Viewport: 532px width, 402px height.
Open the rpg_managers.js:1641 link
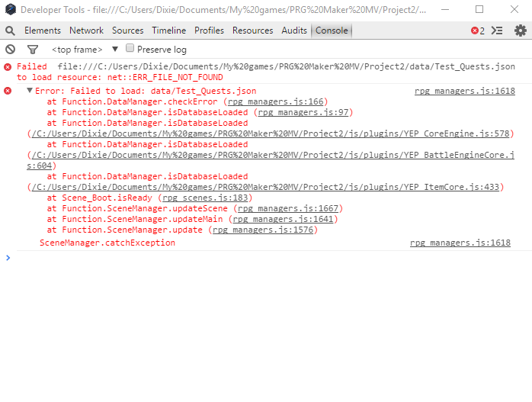(283, 220)
